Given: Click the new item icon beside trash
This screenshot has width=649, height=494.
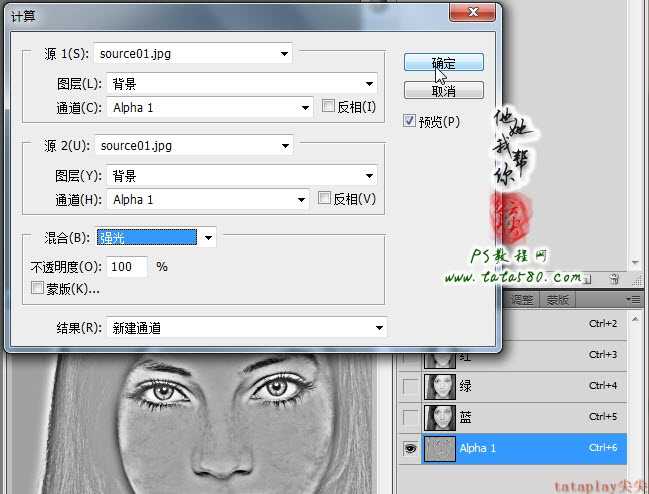Looking at the screenshot, I should [x=588, y=279].
